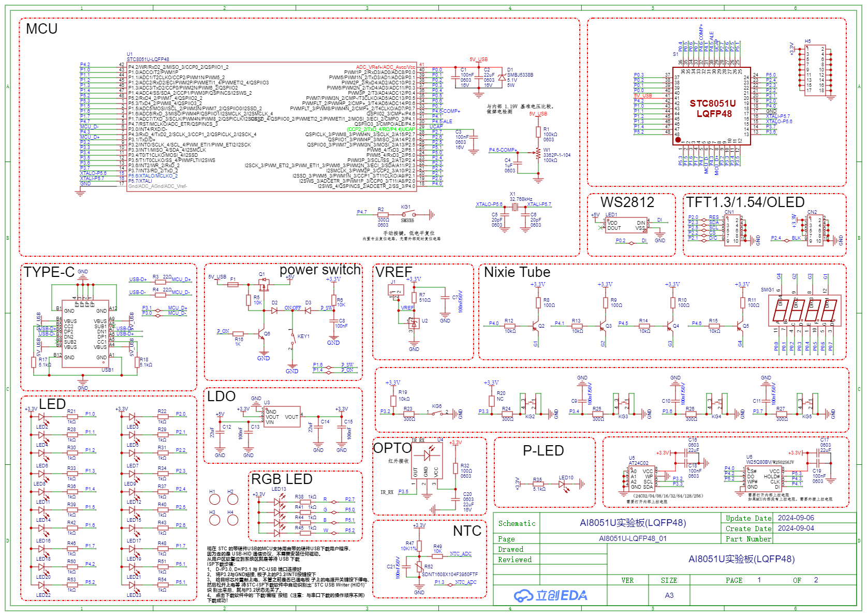The height and width of the screenshot is (616, 867).
Task: Click the Q2 transistor in Nixie Tube
Action: 535,326
